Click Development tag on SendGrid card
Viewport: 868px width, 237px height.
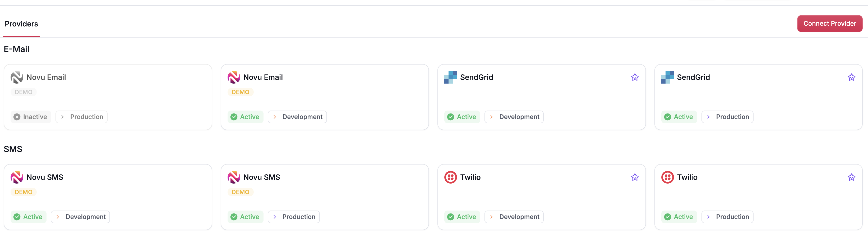(514, 117)
